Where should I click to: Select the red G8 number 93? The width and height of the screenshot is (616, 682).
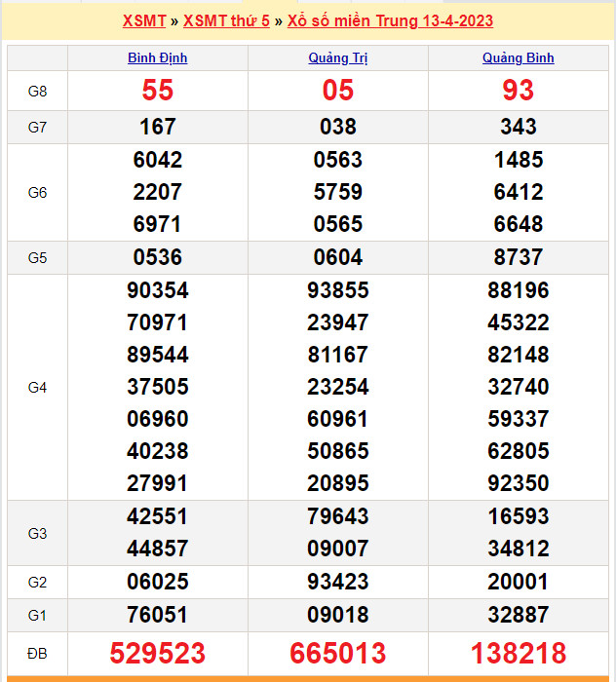tap(519, 91)
